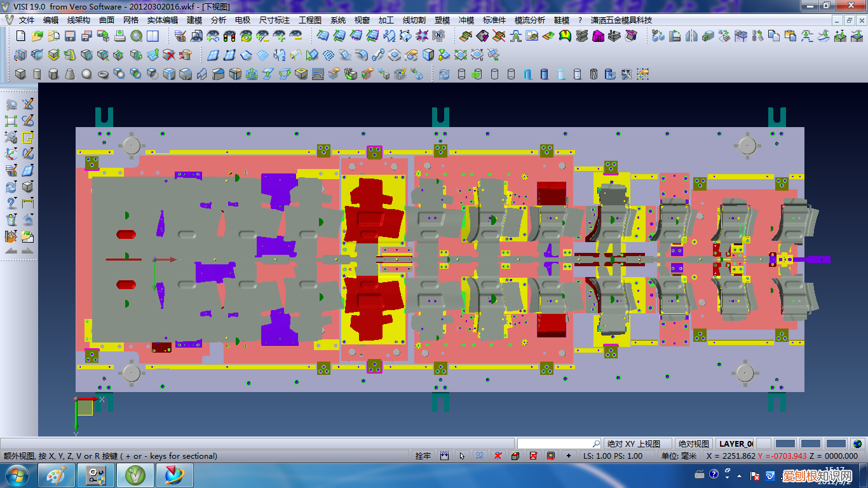Expand the help question mark flyout
868x488 pixels.
11,203
